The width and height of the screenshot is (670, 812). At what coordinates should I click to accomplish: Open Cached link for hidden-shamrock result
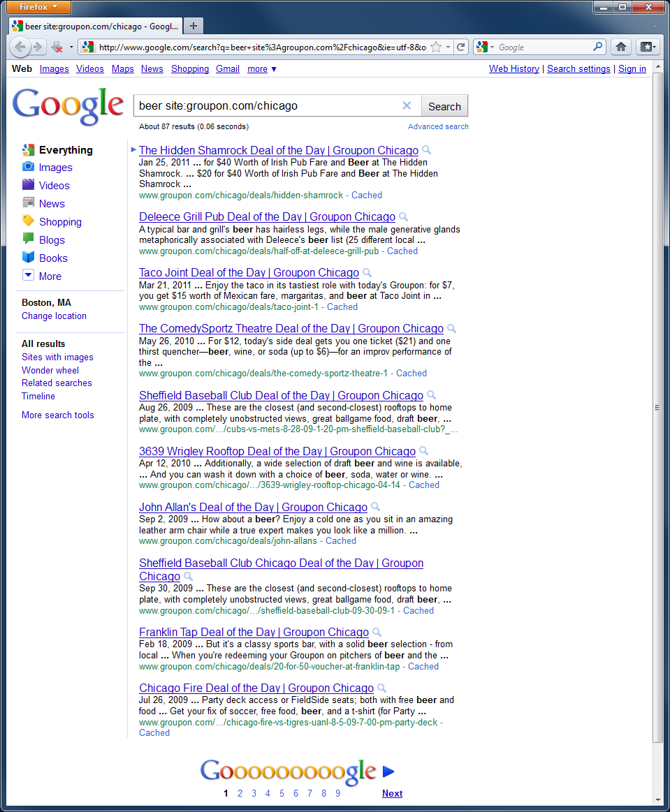[367, 195]
